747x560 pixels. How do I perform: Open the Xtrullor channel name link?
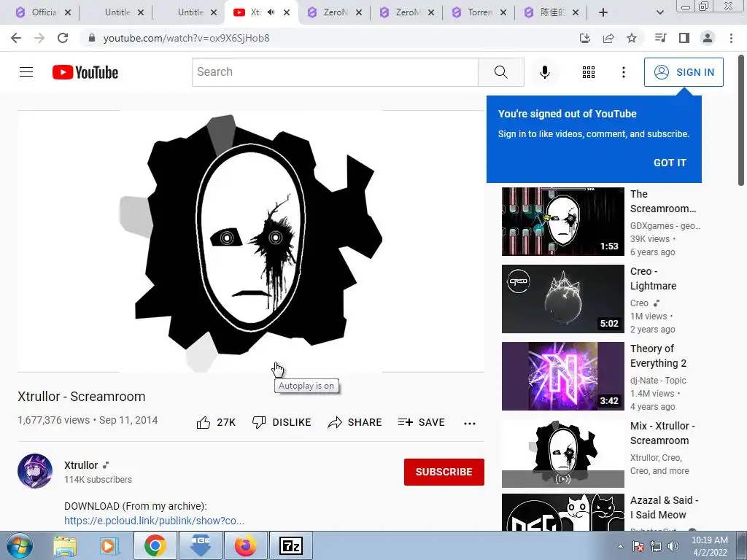click(x=81, y=464)
